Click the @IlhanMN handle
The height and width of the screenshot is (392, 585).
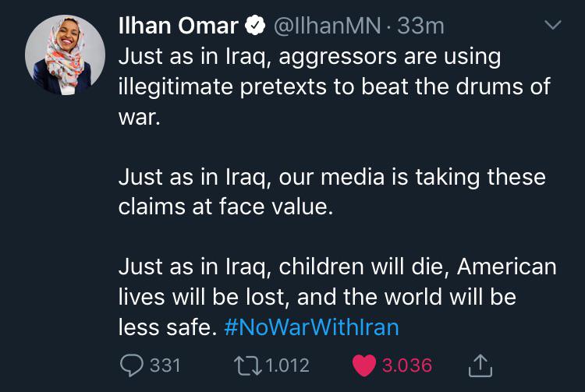(327, 26)
